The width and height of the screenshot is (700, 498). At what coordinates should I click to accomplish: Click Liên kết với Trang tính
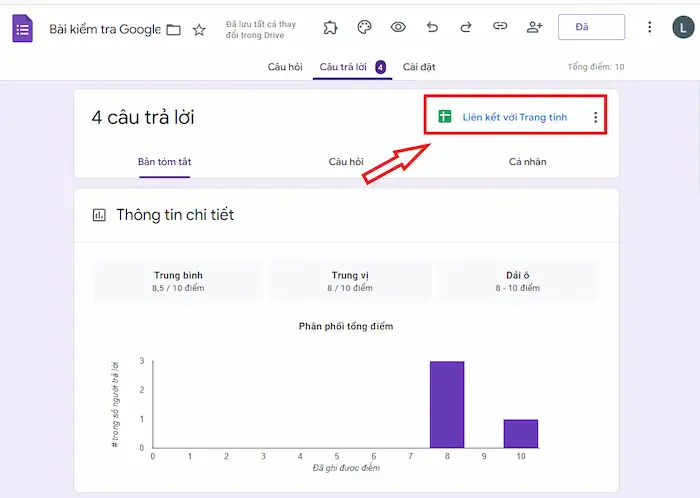pos(503,117)
